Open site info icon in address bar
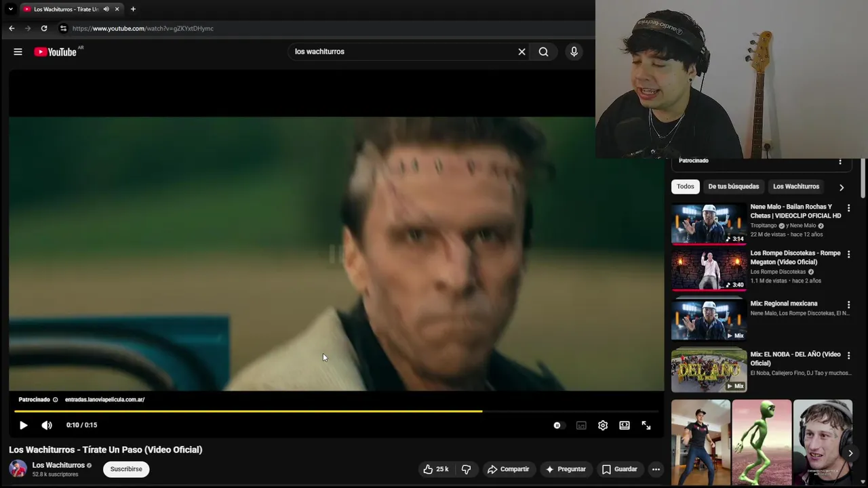Image resolution: width=868 pixels, height=488 pixels. point(63,28)
